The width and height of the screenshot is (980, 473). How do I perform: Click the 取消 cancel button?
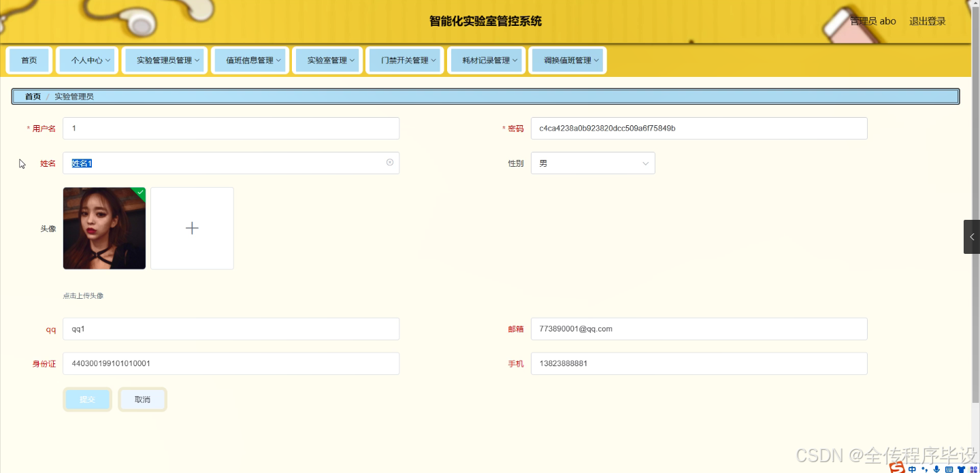(142, 399)
